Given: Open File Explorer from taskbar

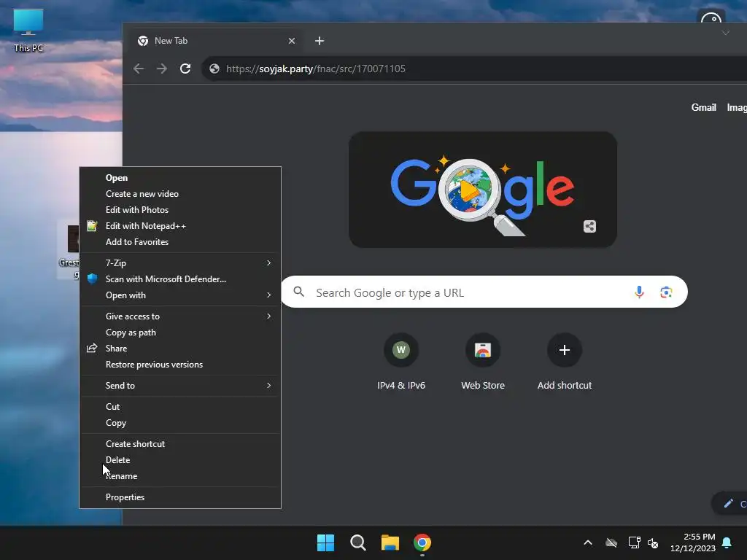Looking at the screenshot, I should [x=390, y=542].
